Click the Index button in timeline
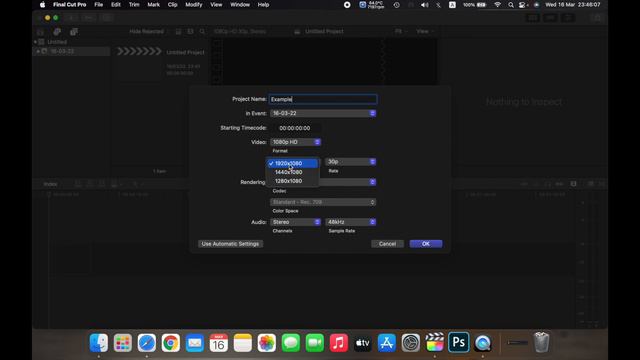This screenshot has width=640, height=360. click(x=50, y=184)
